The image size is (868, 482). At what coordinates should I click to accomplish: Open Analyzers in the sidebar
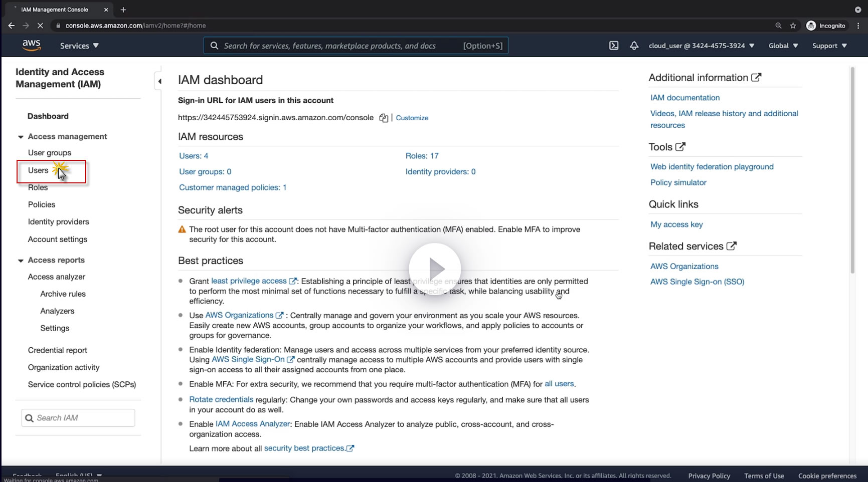pos(57,311)
